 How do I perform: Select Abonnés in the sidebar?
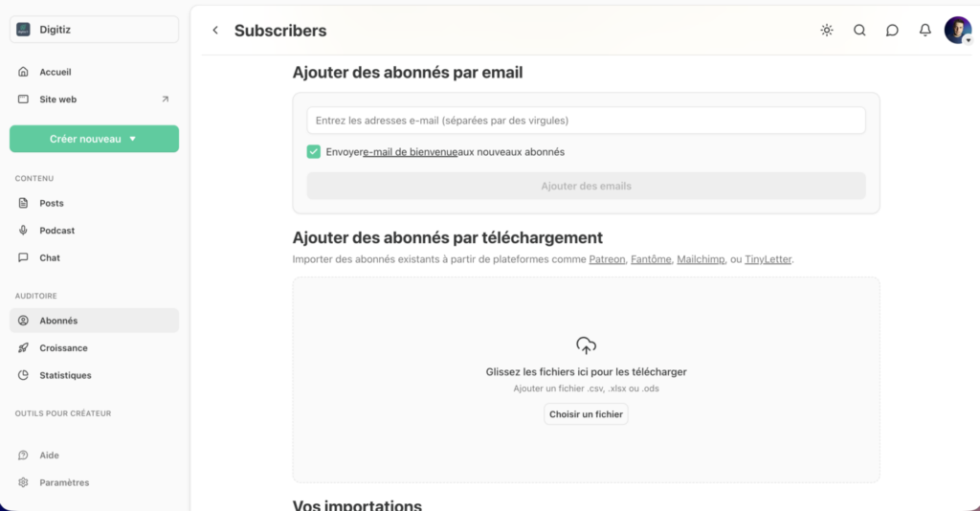coord(95,321)
